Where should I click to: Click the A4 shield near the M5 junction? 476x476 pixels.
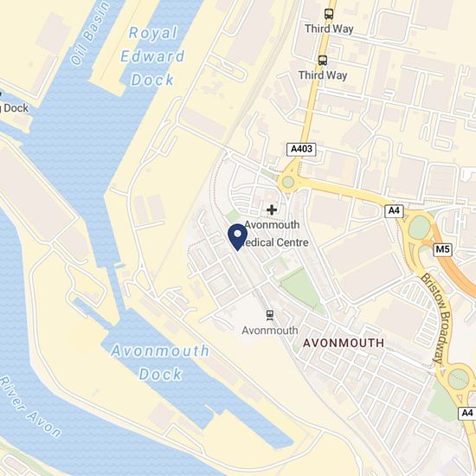point(394,210)
